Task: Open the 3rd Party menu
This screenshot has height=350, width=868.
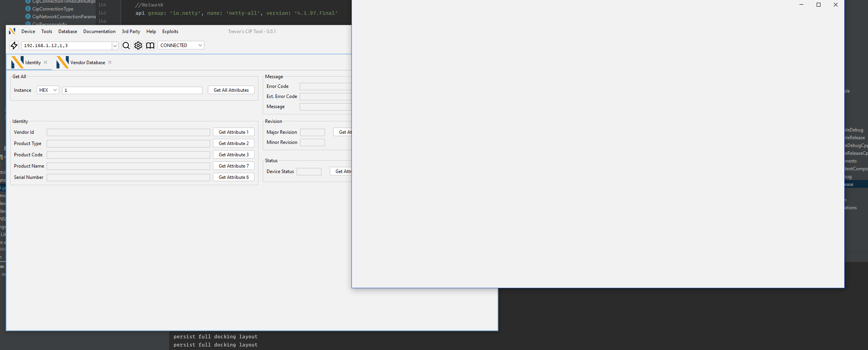Action: click(131, 31)
